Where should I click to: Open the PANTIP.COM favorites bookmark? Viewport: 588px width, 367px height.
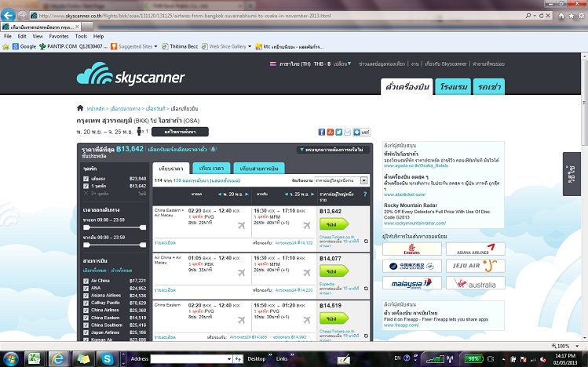[x=74, y=46]
